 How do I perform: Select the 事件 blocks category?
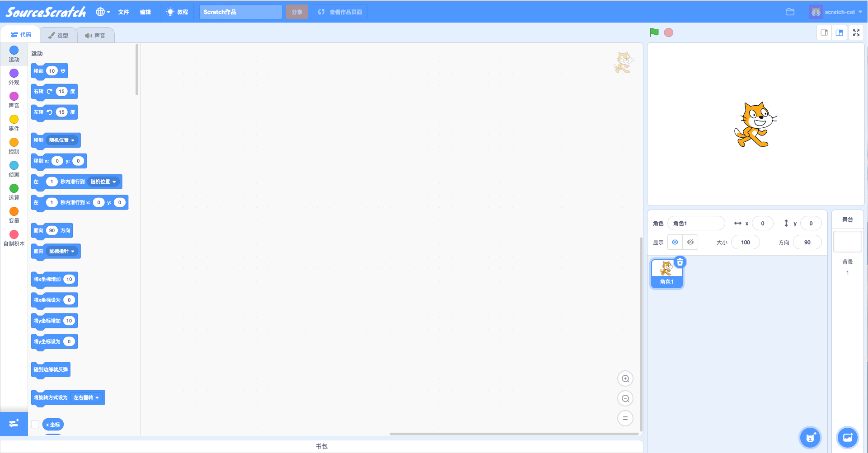click(14, 122)
